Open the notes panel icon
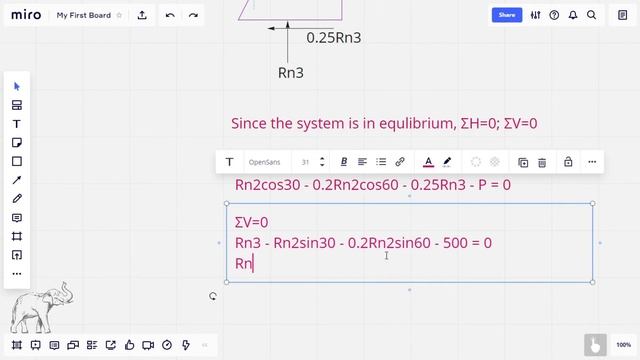 622,15
